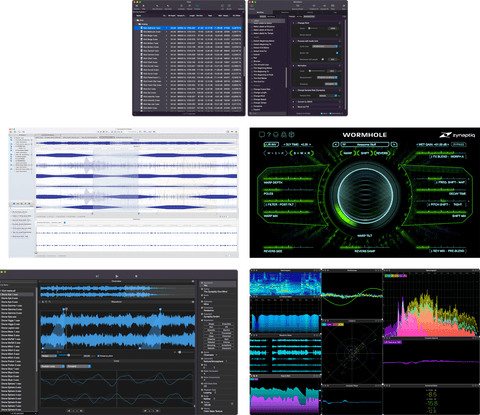Toggle the SHIFT section button in Wormhole
480x415 pixels.
[x=365, y=153]
